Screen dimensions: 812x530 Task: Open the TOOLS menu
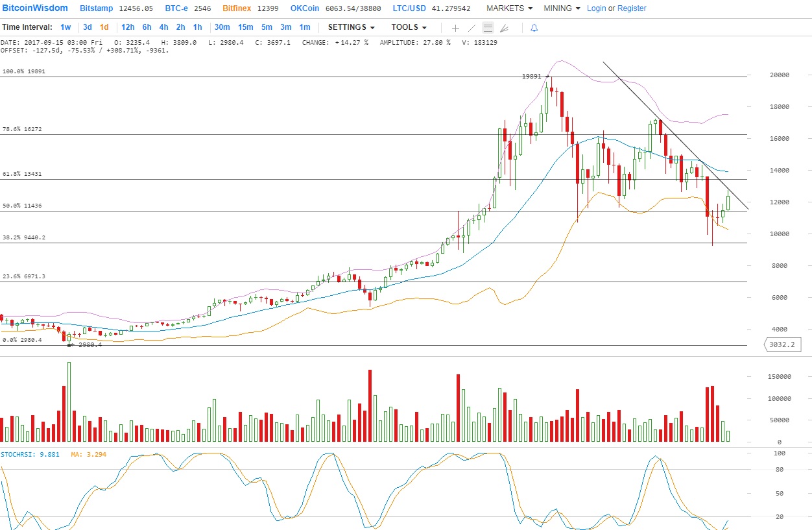409,27
